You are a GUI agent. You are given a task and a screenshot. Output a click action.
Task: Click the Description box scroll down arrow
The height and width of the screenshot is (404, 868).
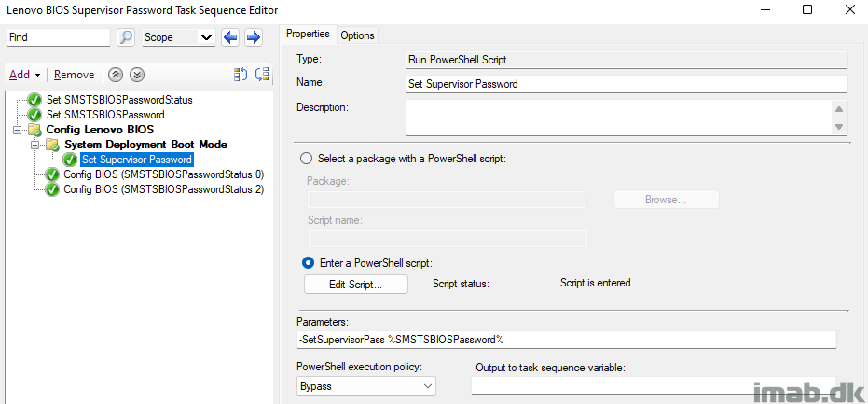(839, 127)
